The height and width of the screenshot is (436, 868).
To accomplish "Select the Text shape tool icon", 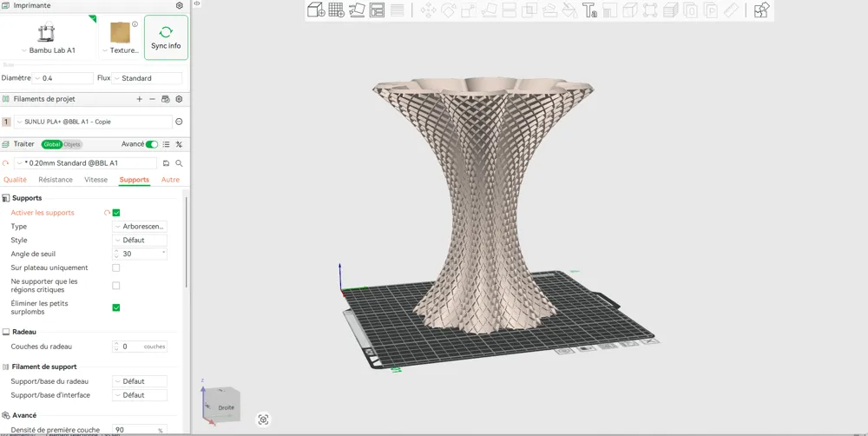I will (x=589, y=10).
